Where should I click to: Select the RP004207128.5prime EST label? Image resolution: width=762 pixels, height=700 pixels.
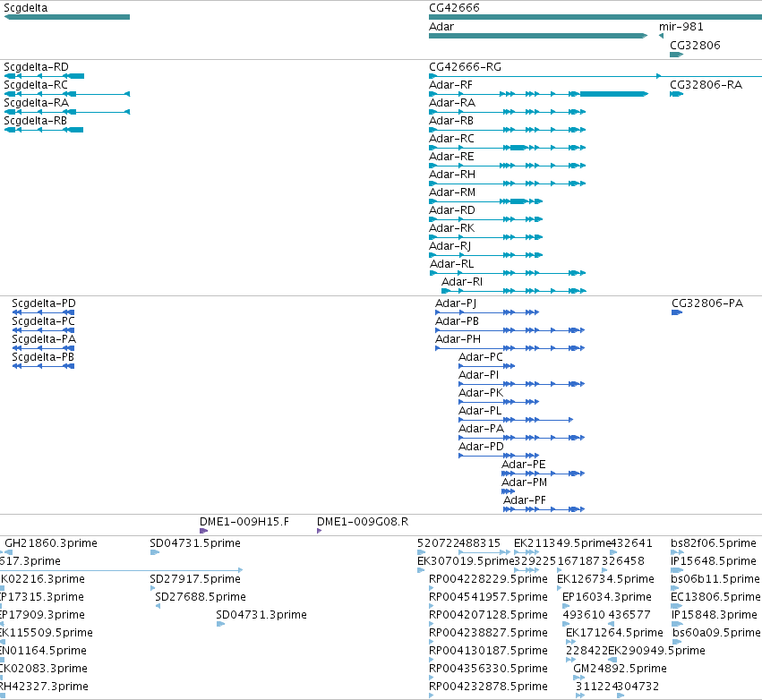tap(488, 616)
